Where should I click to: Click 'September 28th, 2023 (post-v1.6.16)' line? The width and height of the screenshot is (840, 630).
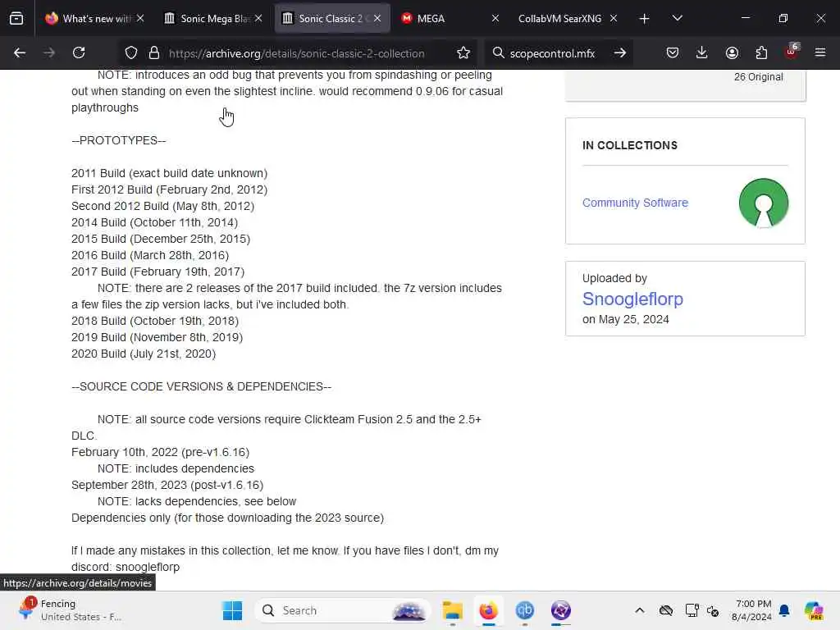pyautogui.click(x=167, y=485)
